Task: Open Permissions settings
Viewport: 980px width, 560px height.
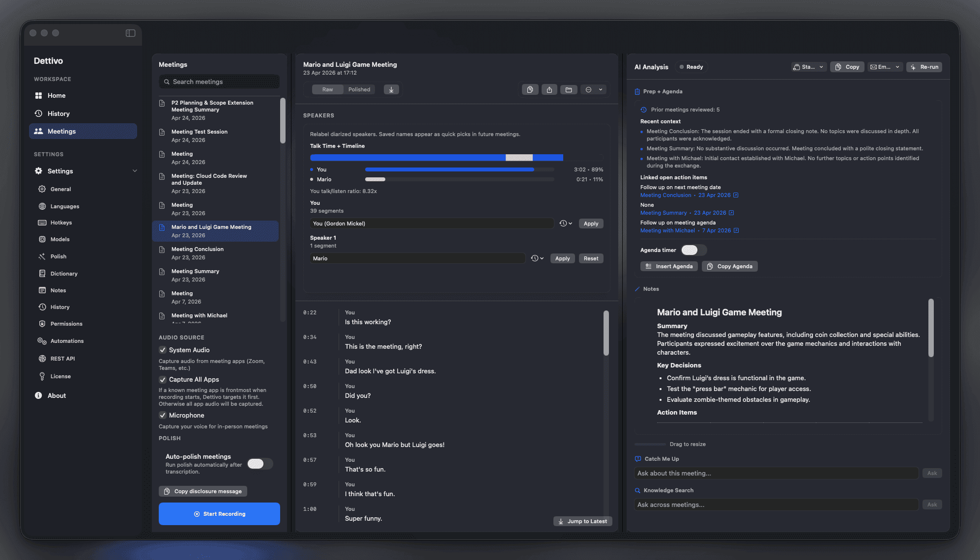Action: [x=66, y=324]
